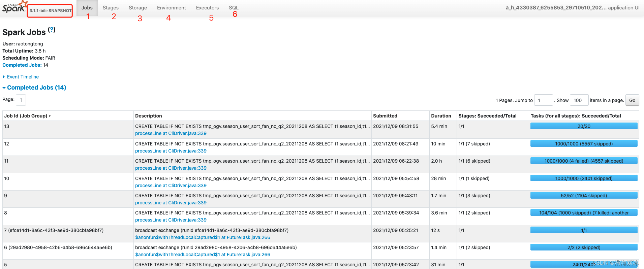The width and height of the screenshot is (644, 269).
Task: Switch to the SQL tab
Action: (x=234, y=8)
